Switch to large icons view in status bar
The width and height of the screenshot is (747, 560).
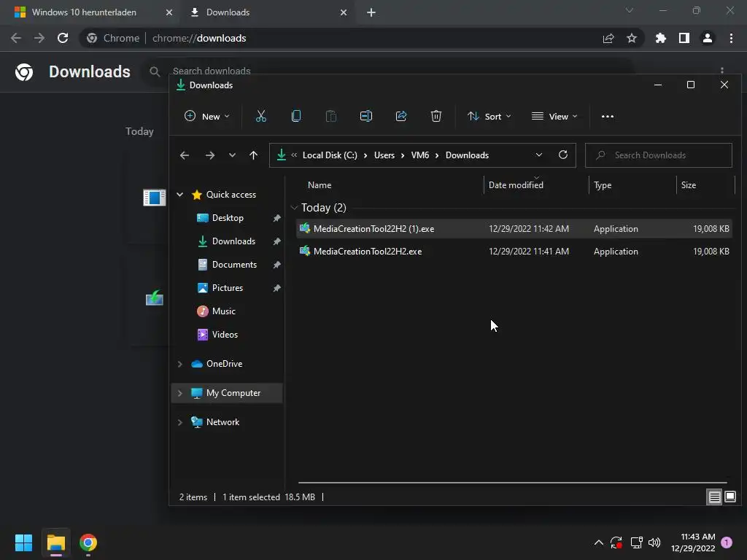[x=729, y=497]
